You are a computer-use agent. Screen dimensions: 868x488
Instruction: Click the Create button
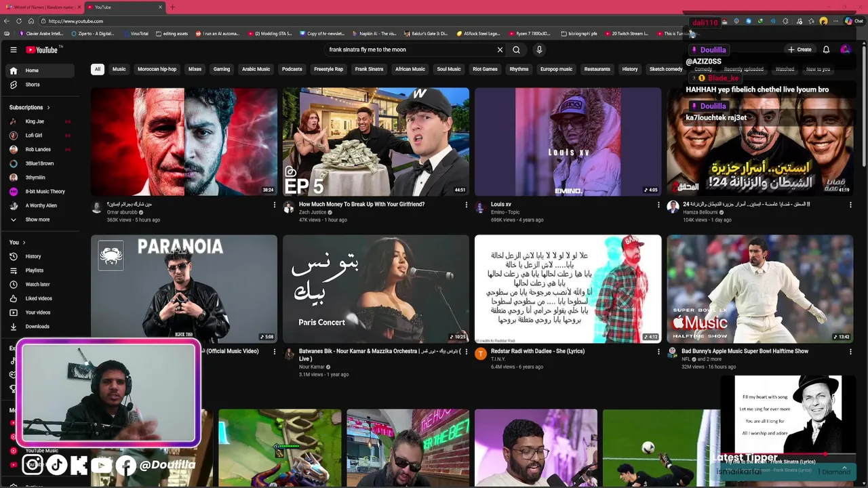point(800,49)
